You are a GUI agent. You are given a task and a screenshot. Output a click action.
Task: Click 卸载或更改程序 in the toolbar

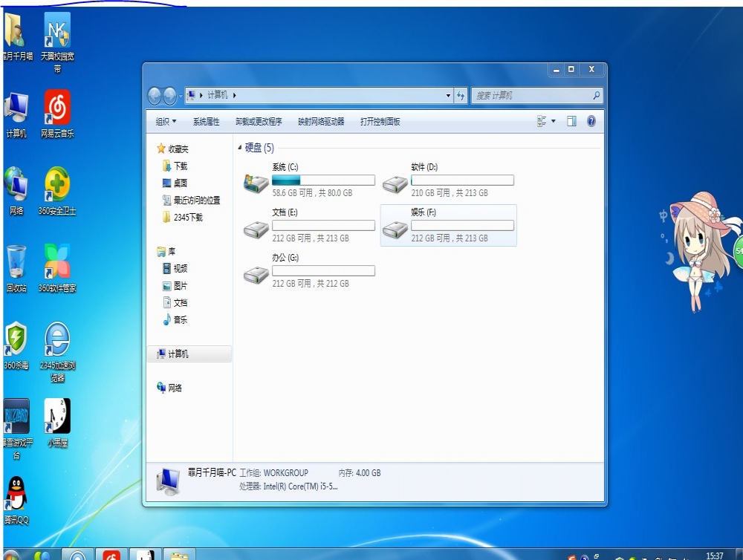[x=259, y=122]
